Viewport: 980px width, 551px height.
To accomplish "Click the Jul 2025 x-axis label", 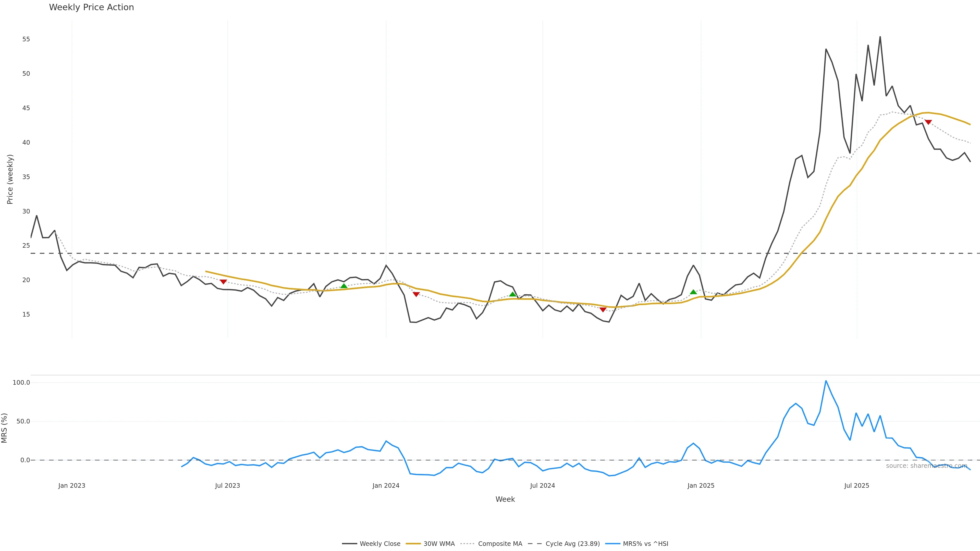I will click(857, 486).
